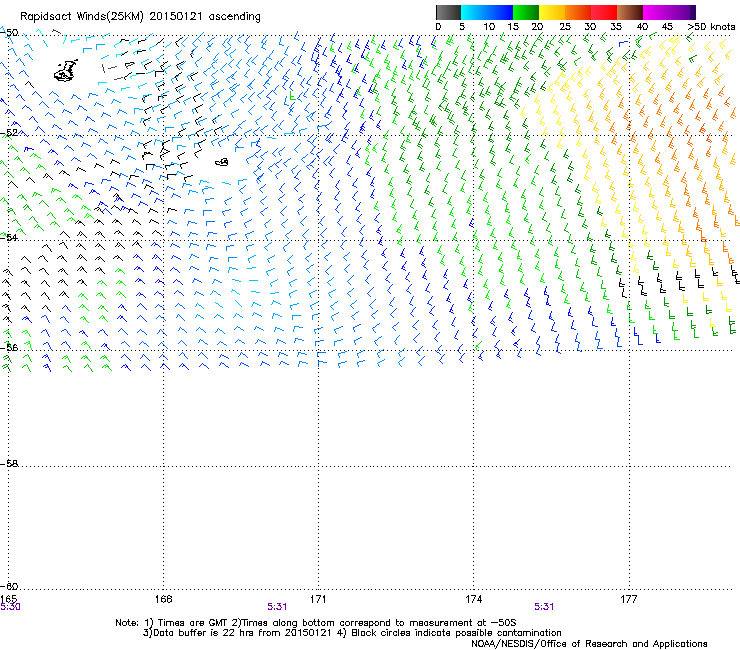
Task: Click the small island outline below latitude -52
Action: click(222, 162)
